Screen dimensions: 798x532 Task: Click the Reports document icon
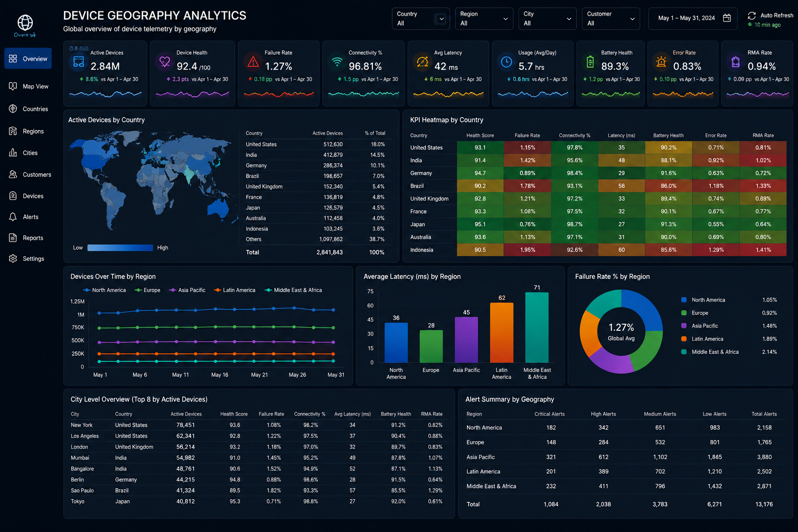[13, 238]
